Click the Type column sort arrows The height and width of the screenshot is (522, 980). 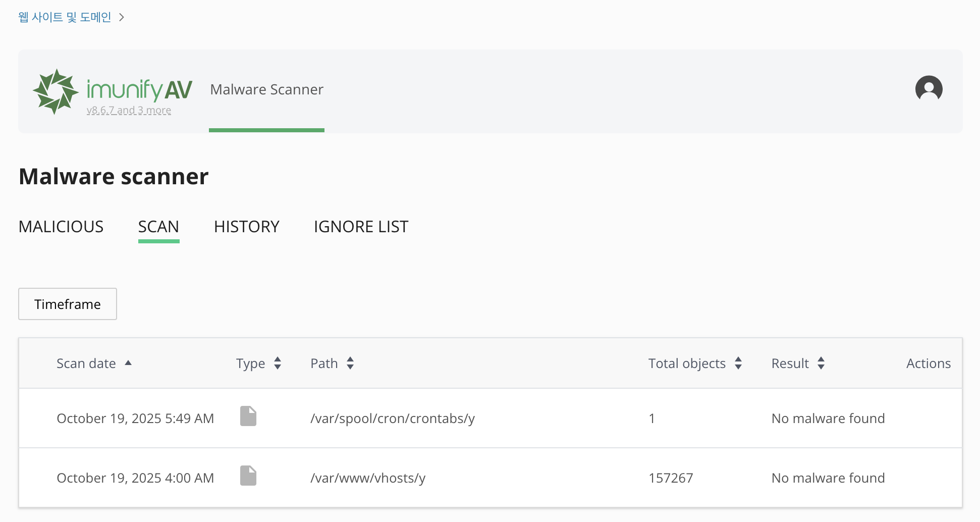point(278,363)
